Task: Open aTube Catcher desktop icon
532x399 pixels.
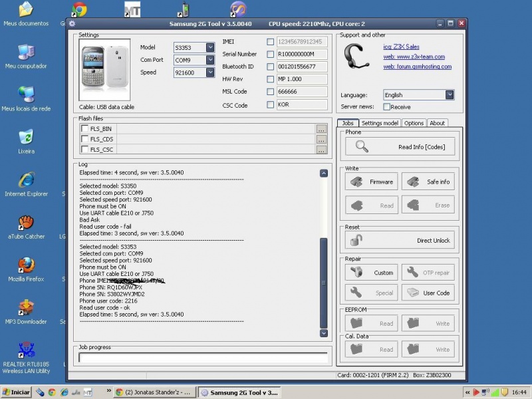Action: 26,227
